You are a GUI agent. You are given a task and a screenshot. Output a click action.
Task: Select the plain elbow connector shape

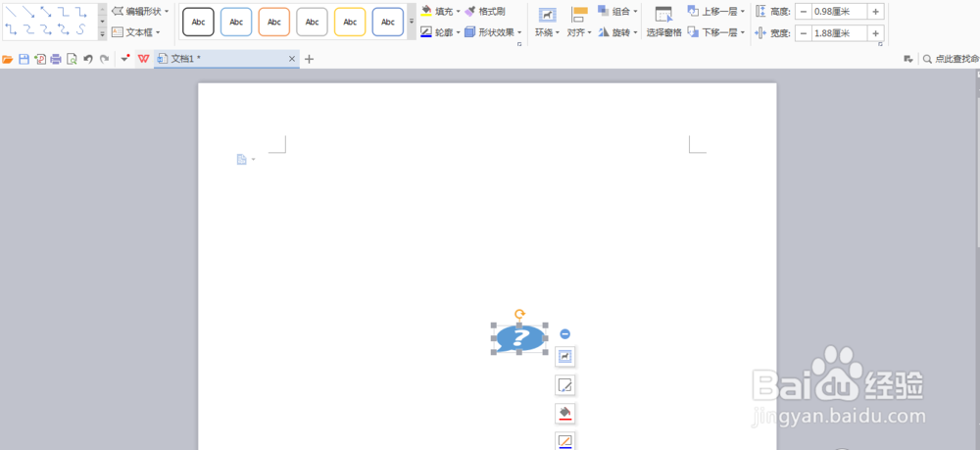tap(63, 12)
